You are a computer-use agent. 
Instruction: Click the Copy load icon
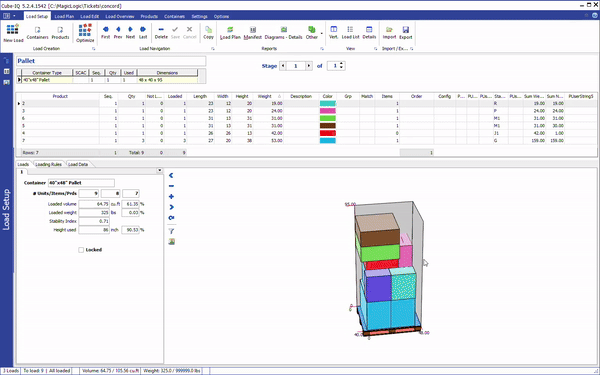point(208,33)
